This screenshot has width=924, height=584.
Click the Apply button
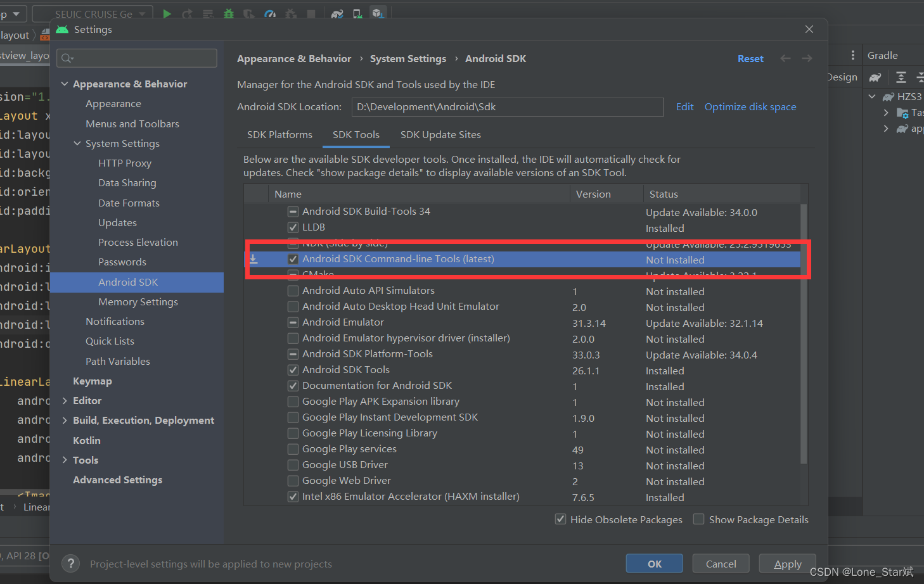click(x=788, y=564)
